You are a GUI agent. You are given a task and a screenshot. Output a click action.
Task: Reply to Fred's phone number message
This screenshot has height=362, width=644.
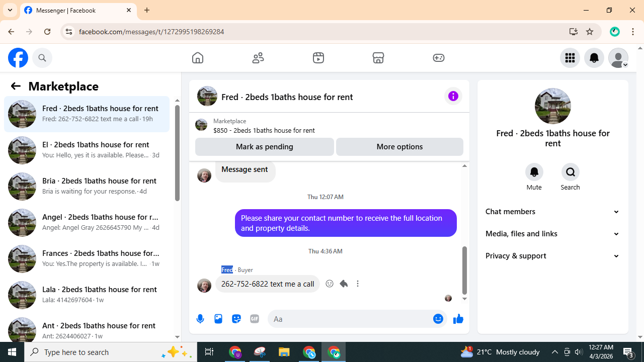point(344,284)
